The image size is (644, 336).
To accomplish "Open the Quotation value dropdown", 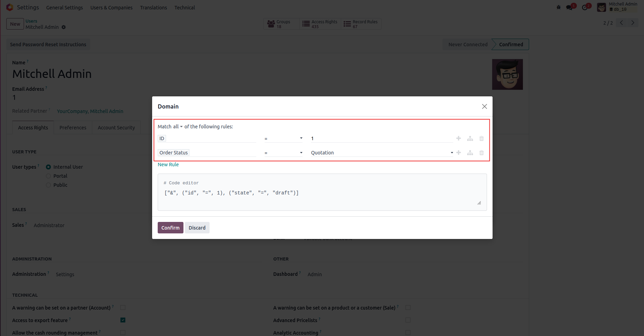I will point(382,153).
